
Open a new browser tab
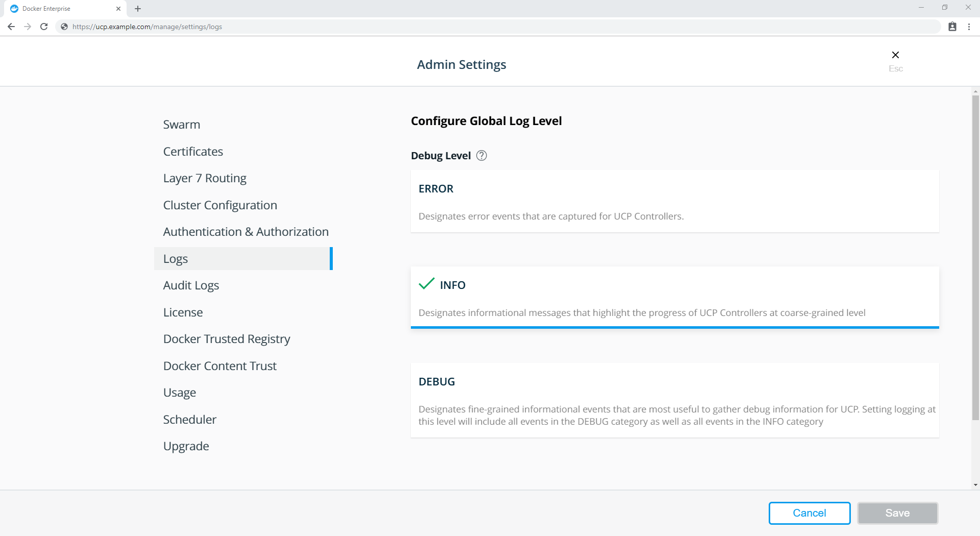(x=138, y=9)
